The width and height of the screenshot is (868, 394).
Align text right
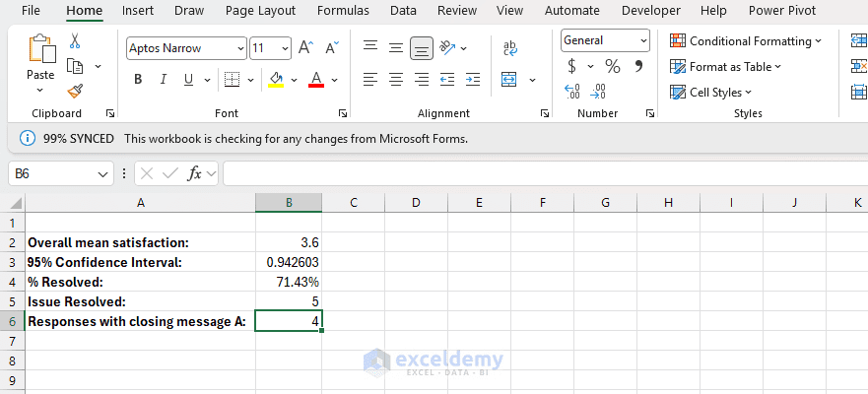(422, 80)
